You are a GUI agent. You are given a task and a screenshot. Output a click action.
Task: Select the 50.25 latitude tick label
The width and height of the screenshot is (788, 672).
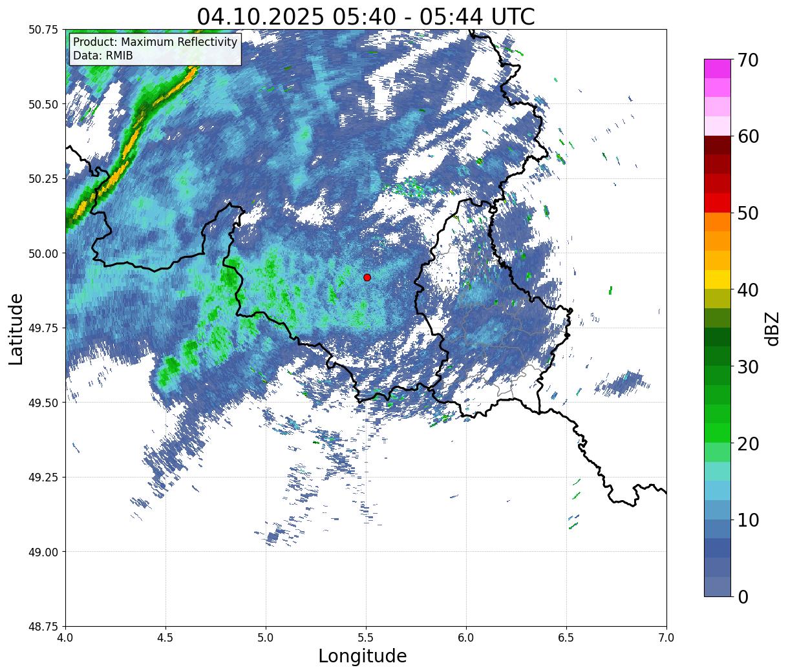pos(43,179)
